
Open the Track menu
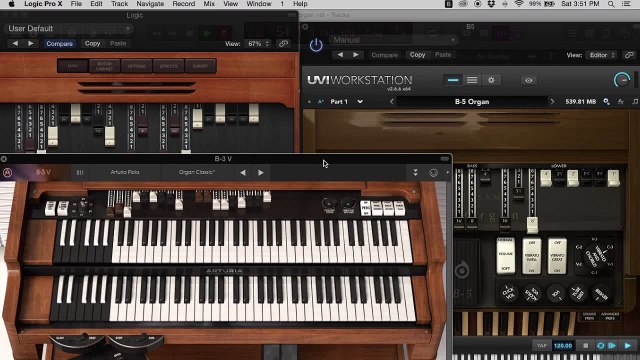[119, 4]
